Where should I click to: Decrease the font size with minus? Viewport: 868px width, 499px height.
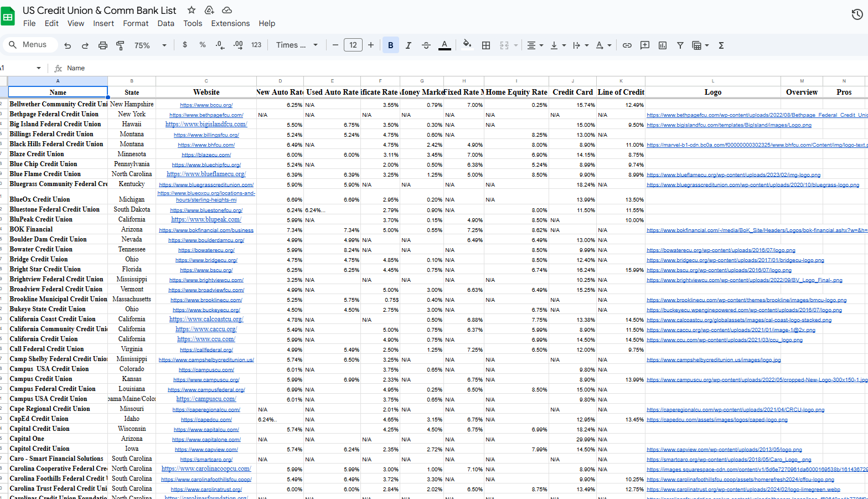(x=335, y=45)
